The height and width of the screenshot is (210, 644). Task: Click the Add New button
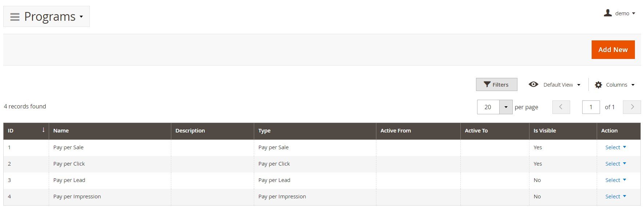[x=613, y=49]
